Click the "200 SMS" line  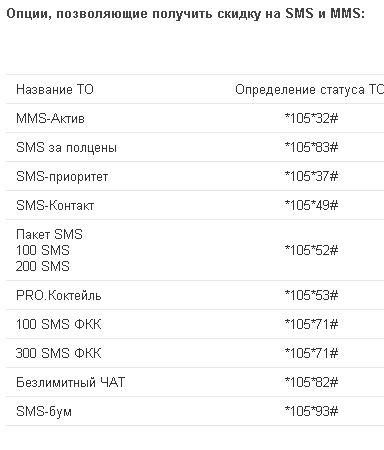point(43,266)
